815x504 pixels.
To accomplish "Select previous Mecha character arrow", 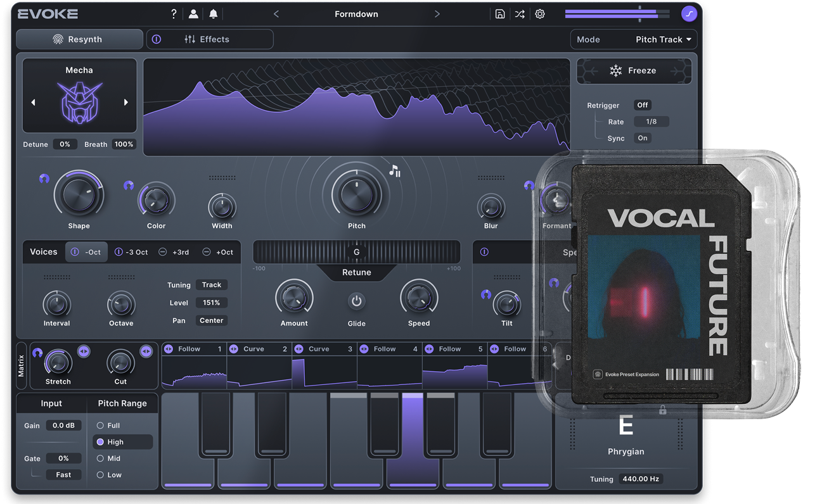I will pos(33,103).
